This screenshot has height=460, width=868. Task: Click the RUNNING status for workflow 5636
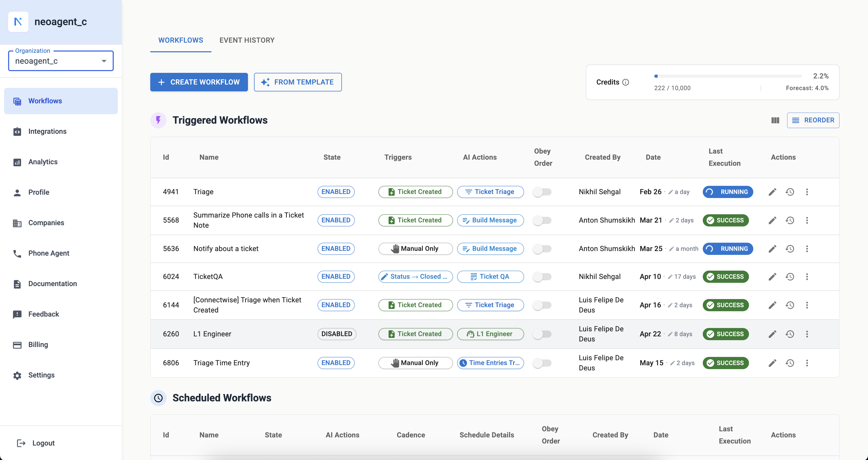click(727, 249)
